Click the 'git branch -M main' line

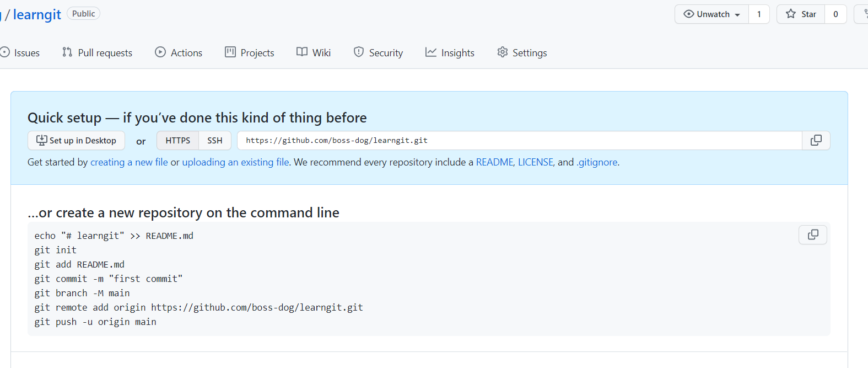[x=82, y=293]
